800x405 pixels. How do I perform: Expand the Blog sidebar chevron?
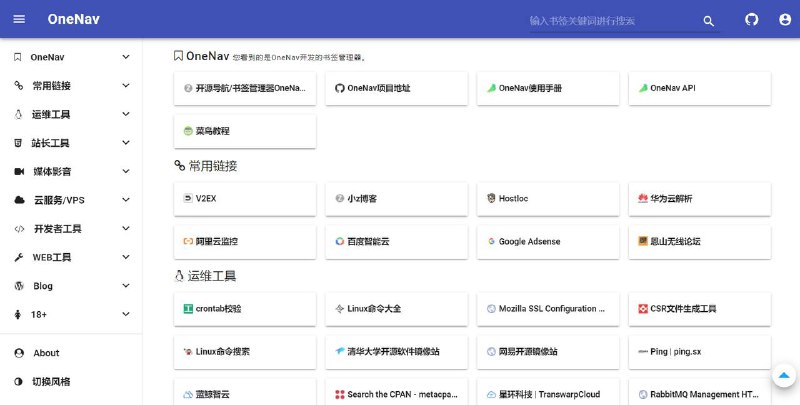point(126,286)
